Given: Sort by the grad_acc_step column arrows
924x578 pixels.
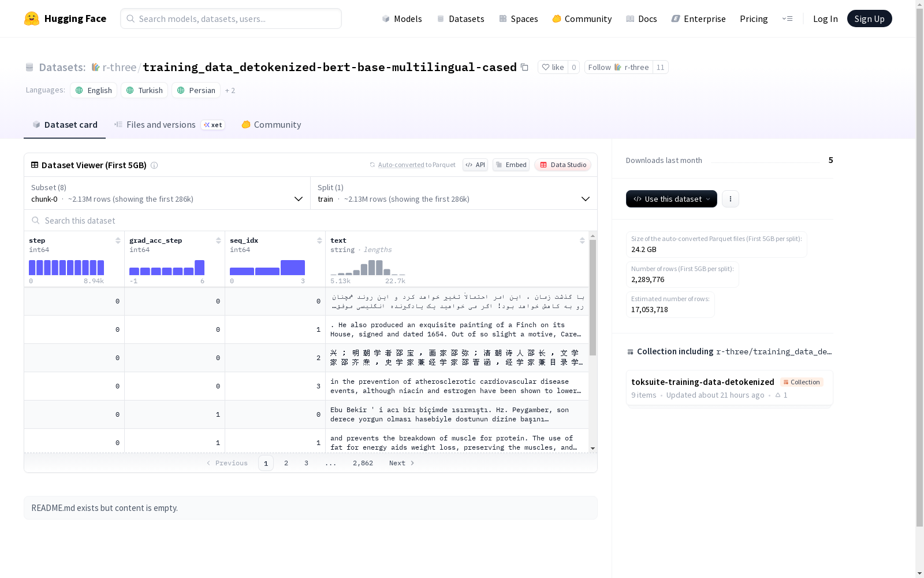Looking at the screenshot, I should click(218, 240).
